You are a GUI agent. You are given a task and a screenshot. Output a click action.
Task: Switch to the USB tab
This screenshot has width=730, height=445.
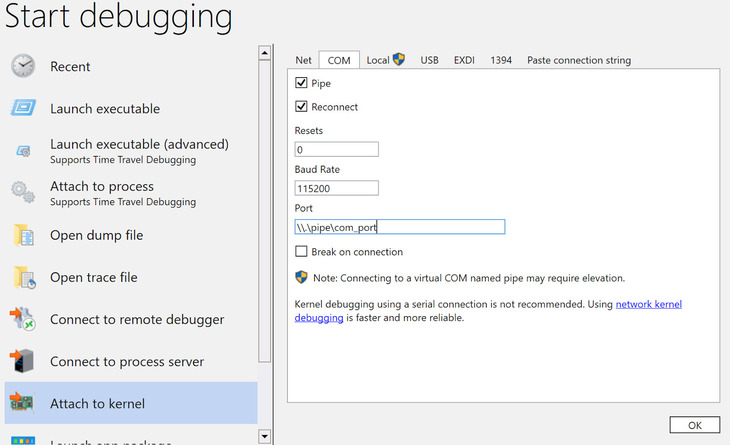429,60
